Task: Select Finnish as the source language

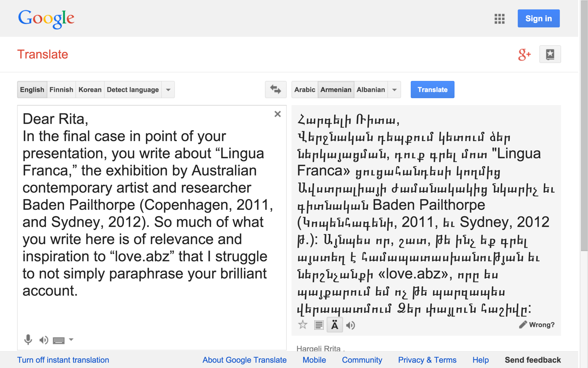Action: tap(61, 90)
